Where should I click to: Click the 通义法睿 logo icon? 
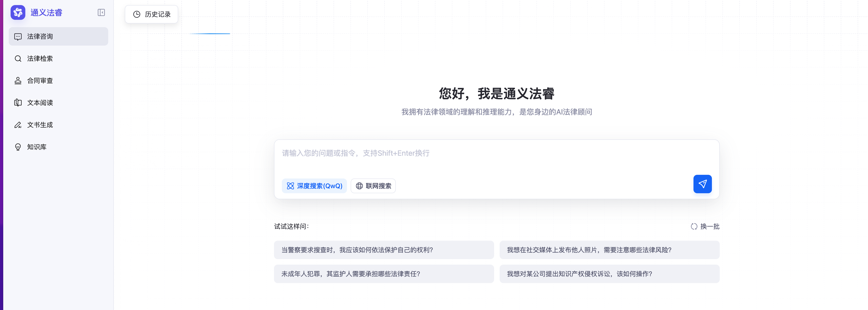point(18,12)
